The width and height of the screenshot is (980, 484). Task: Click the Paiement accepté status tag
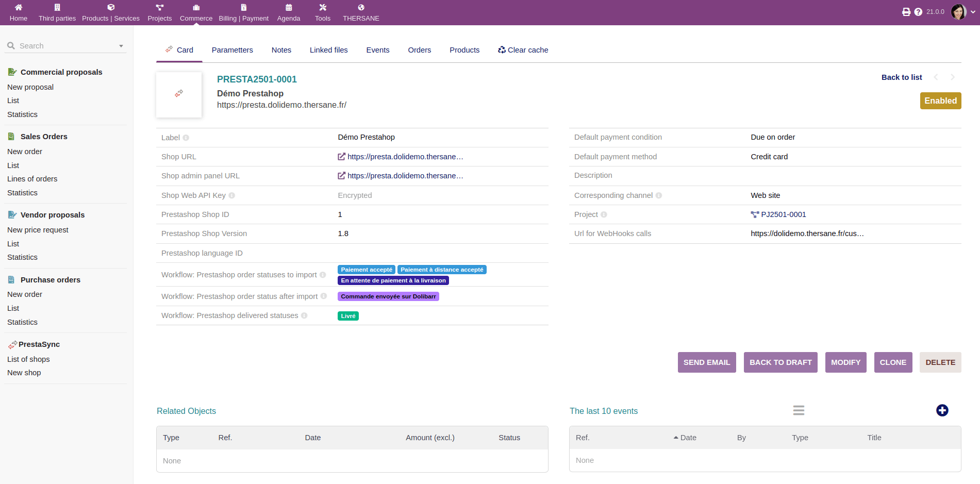pos(367,270)
